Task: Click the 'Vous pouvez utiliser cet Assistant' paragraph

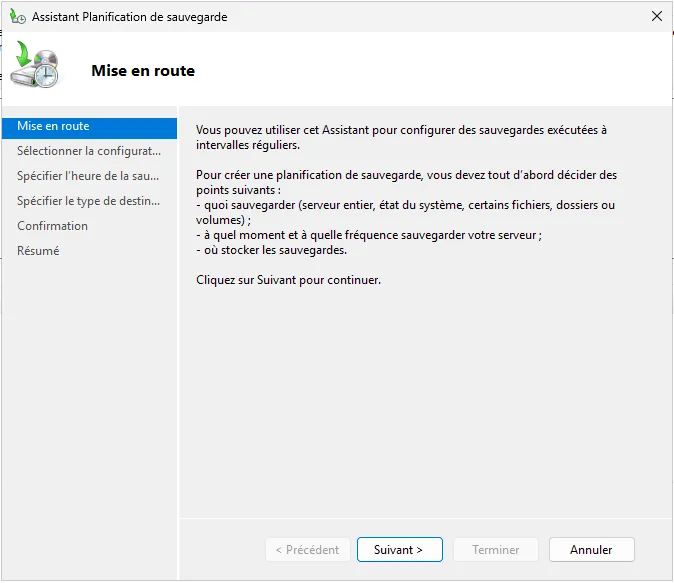Action: [x=400, y=137]
